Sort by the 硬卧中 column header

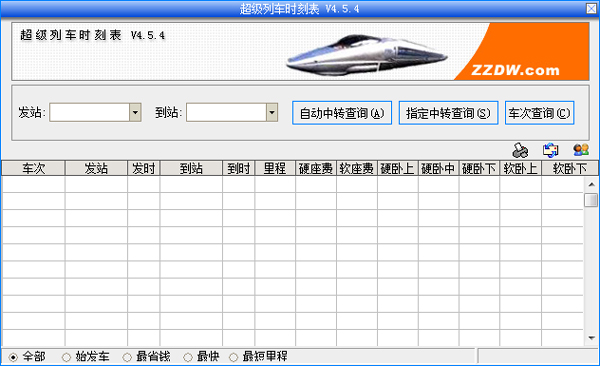pos(439,168)
